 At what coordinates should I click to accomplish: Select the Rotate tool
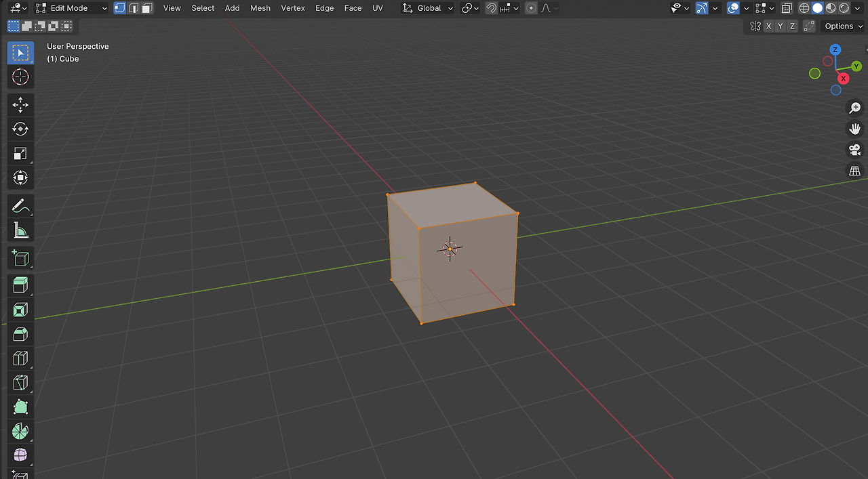(x=20, y=129)
